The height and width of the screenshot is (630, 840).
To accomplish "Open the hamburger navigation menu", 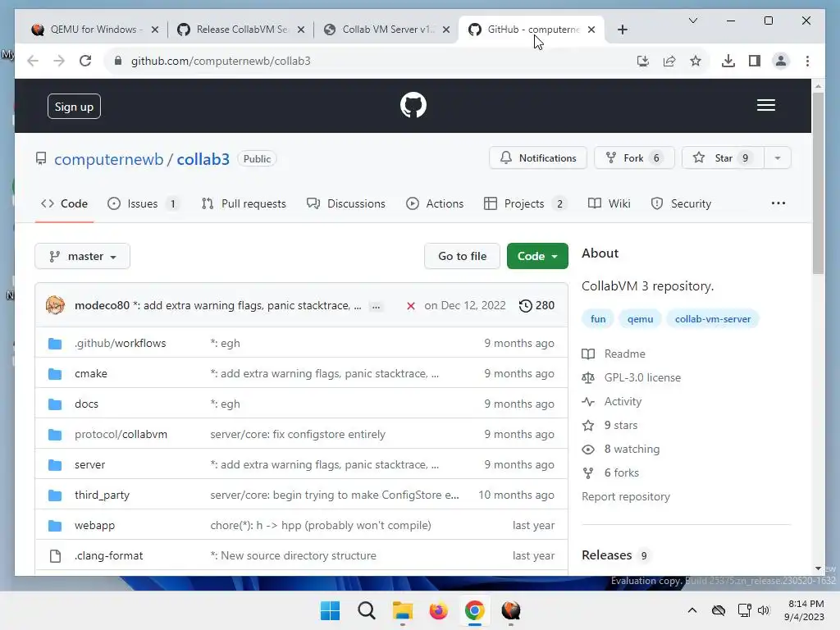I will 765,105.
